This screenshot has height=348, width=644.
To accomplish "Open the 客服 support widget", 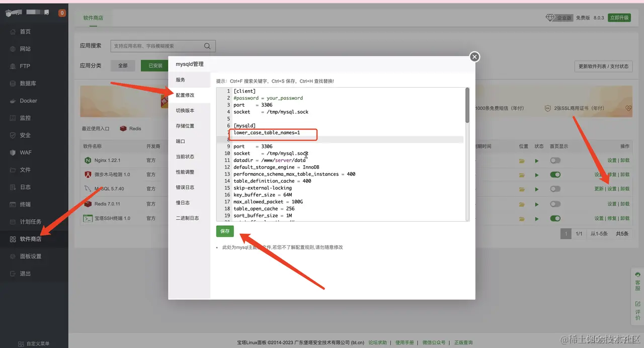I will [x=637, y=282].
